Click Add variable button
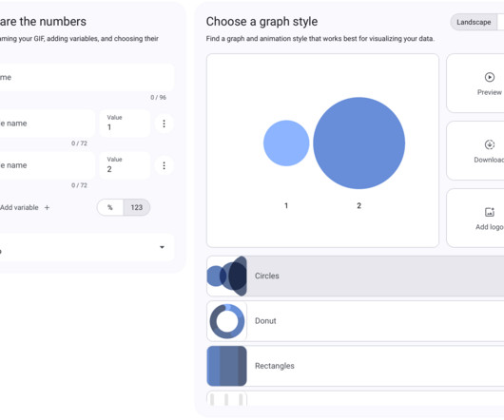Screen dimensions: 504x420 (x=25, y=208)
